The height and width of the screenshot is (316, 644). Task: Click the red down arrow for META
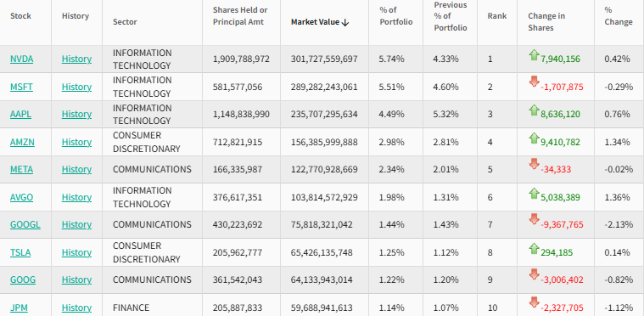[x=534, y=164]
